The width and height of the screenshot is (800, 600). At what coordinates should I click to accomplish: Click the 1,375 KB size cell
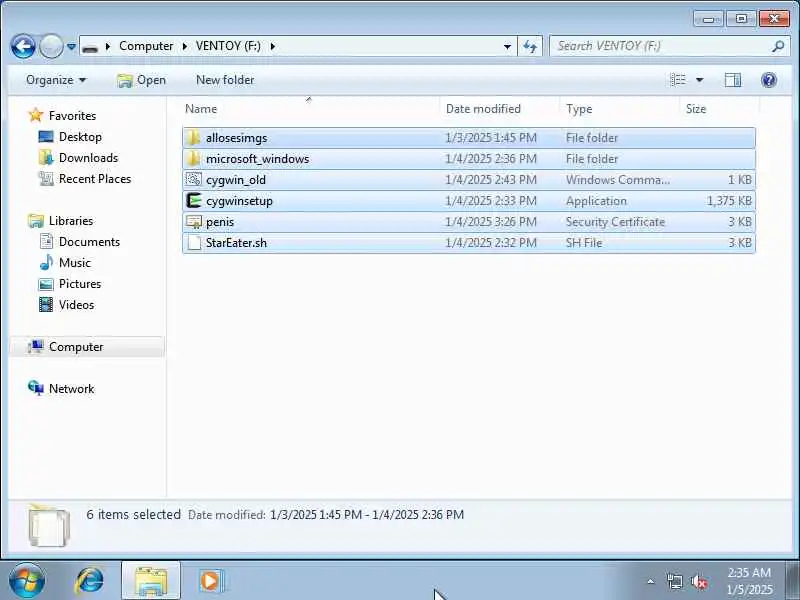click(x=729, y=201)
